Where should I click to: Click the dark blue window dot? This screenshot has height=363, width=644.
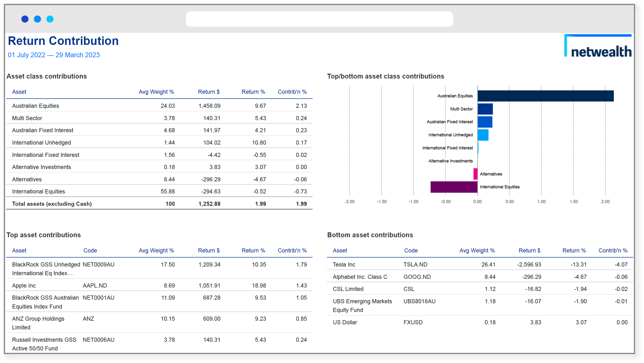click(25, 19)
